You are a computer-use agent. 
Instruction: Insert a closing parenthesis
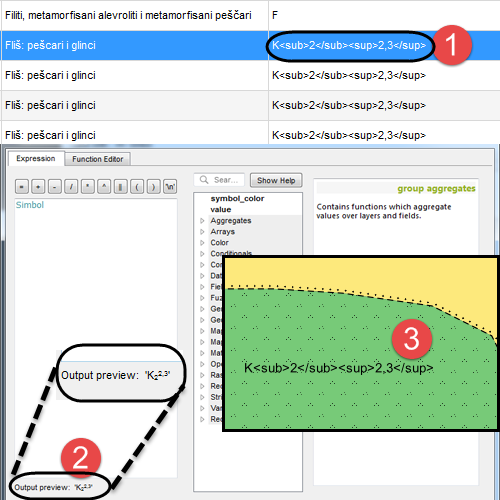(153, 187)
